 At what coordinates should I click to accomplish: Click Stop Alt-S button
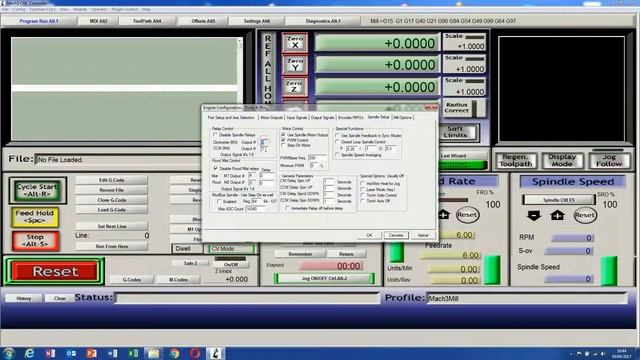point(35,240)
